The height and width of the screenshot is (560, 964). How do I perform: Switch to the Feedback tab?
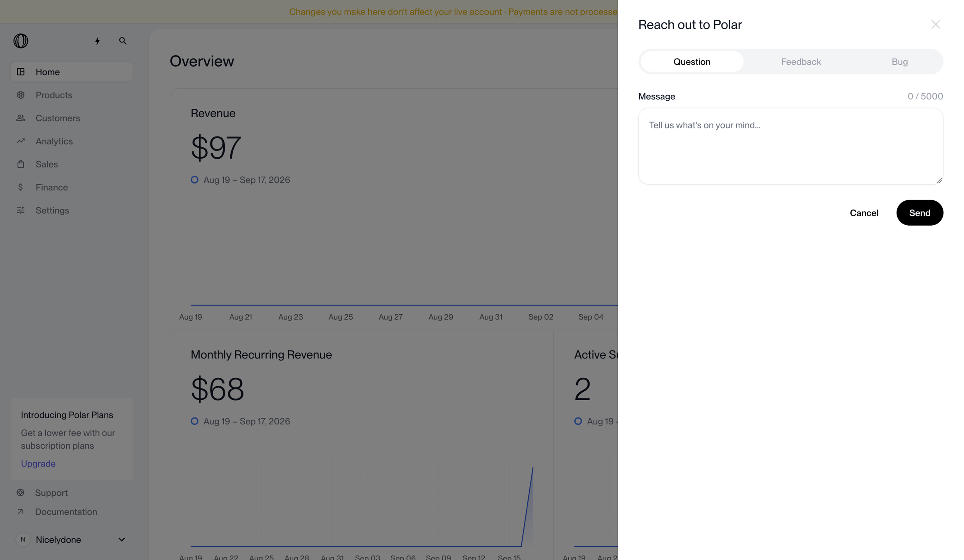[801, 61]
